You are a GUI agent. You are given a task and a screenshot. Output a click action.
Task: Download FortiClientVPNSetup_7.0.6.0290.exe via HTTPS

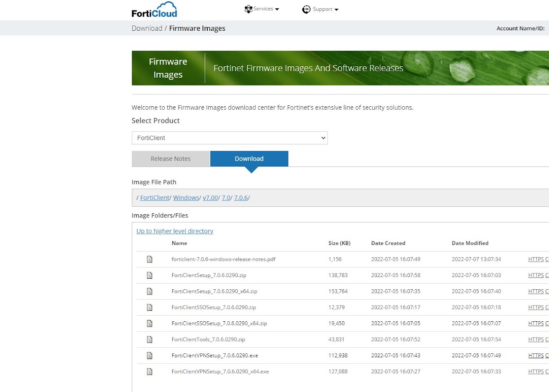click(536, 356)
